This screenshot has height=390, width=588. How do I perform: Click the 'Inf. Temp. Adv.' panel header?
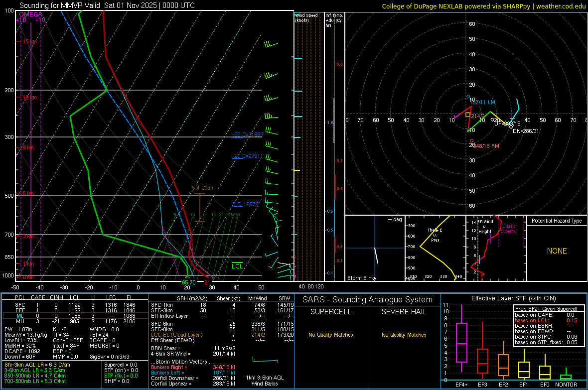click(x=334, y=20)
